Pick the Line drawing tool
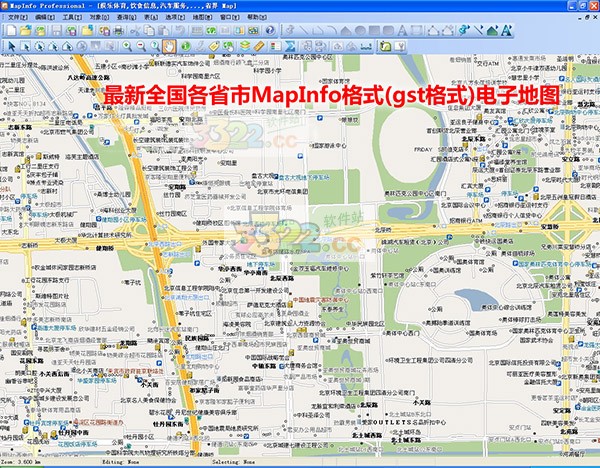The height and width of the screenshot is (468, 600). [x=303, y=30]
